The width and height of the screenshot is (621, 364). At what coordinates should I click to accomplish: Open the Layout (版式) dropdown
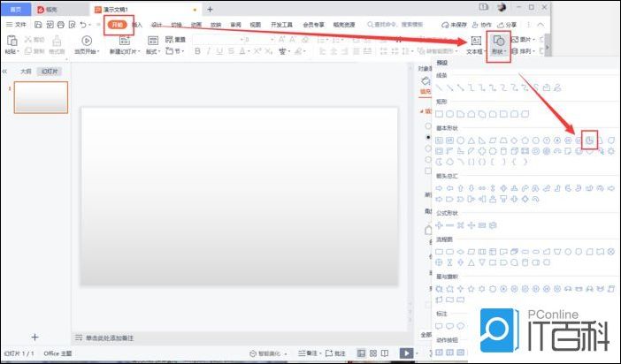(x=153, y=45)
